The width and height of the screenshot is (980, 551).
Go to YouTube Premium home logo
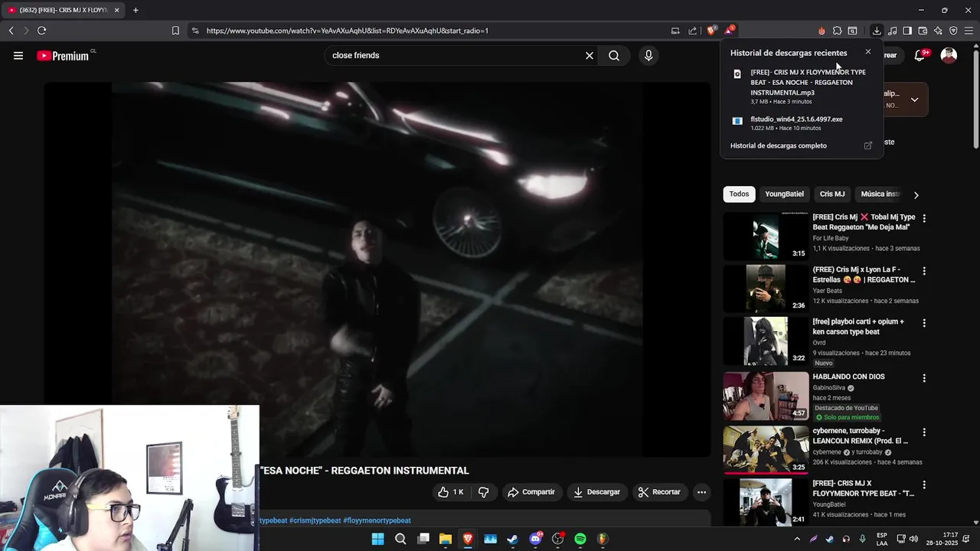[x=63, y=56]
